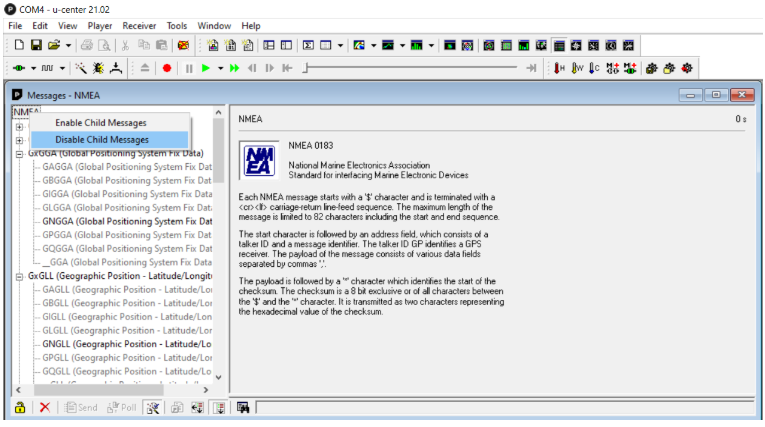
Task: Open the File menu
Action: 15,26
